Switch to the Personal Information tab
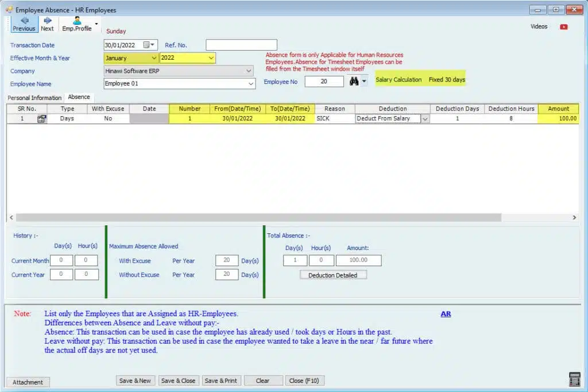The width and height of the screenshot is (588, 392). (x=34, y=98)
